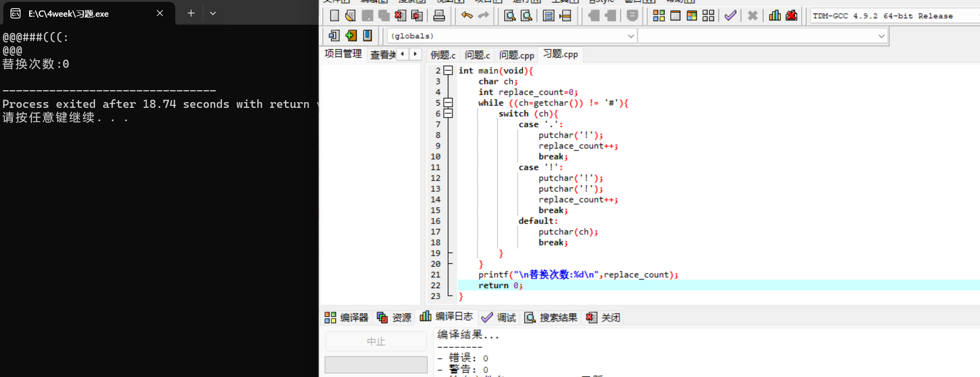Screen dimensions: 980x377
Task: Close all files with the toolbar icon
Action: (x=417, y=16)
